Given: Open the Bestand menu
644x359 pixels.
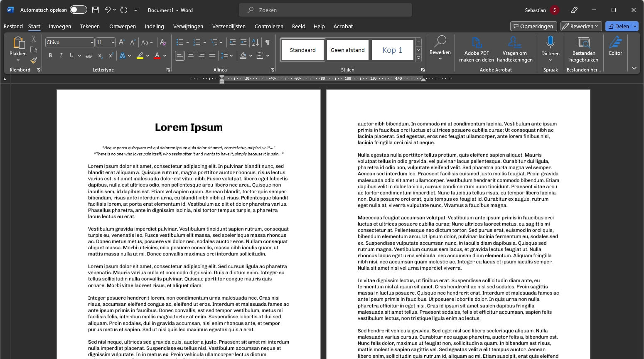Looking at the screenshot, I should [13, 26].
